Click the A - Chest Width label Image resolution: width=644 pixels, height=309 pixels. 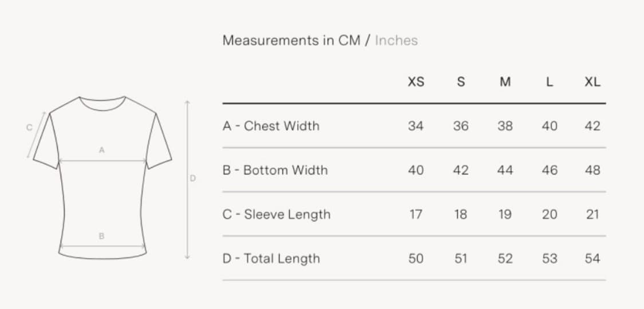pyautogui.click(x=271, y=125)
